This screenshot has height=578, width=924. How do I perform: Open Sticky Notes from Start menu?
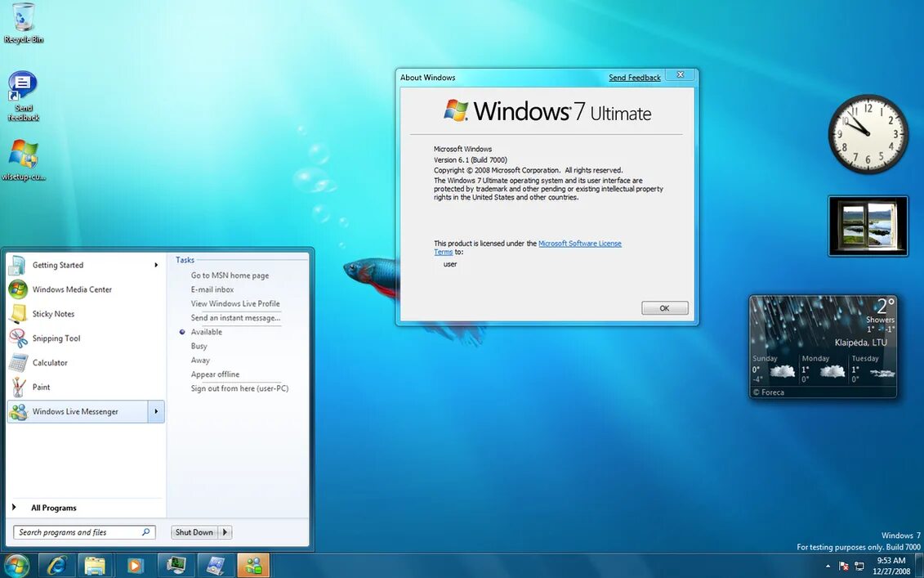coord(86,314)
